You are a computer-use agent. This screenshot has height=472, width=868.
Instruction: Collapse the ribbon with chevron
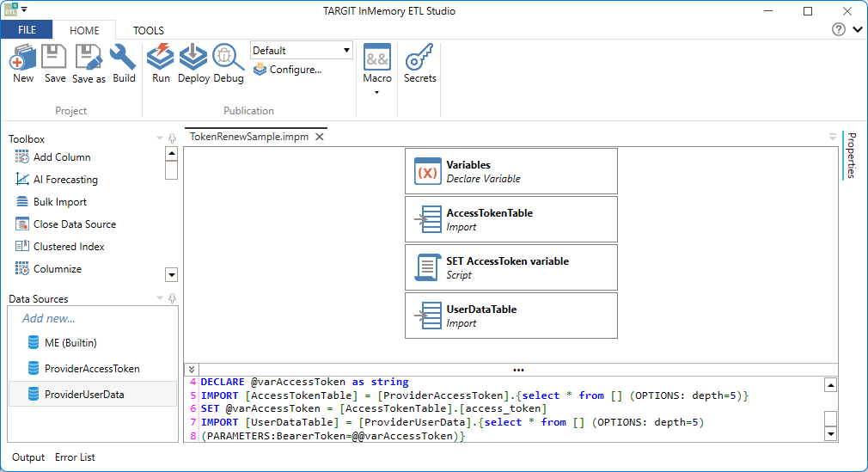858,29
